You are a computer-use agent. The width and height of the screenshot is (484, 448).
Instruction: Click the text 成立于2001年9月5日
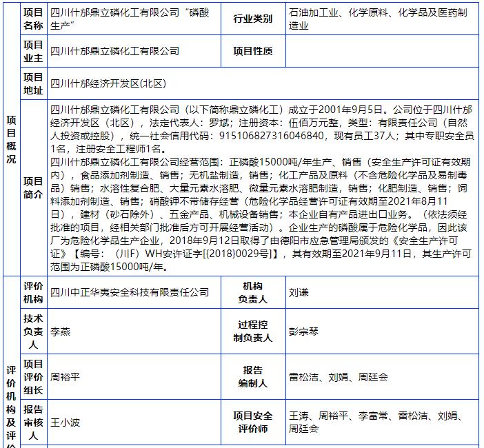pos(335,110)
